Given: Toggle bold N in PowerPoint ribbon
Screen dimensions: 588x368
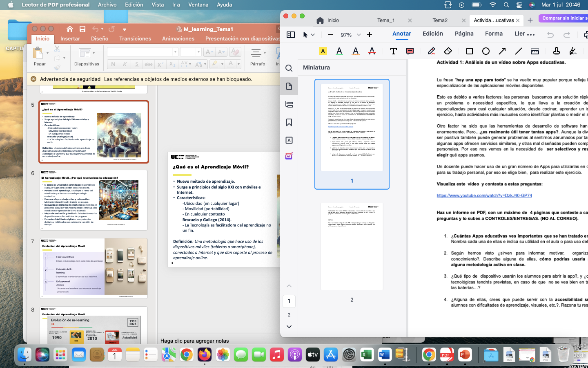Looking at the screenshot, I should [x=113, y=64].
